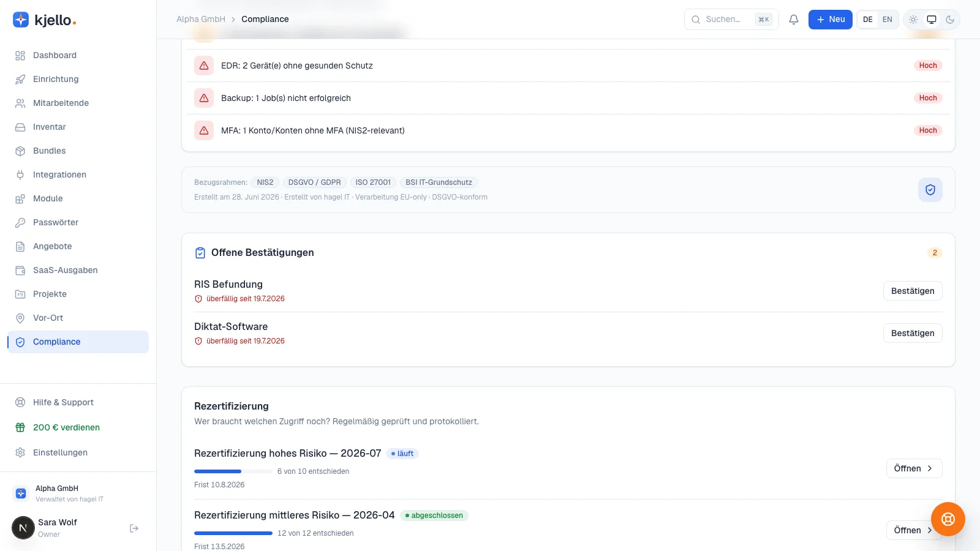Open Rezertifizierung hohes Risiko with Öffnen

coord(914,468)
